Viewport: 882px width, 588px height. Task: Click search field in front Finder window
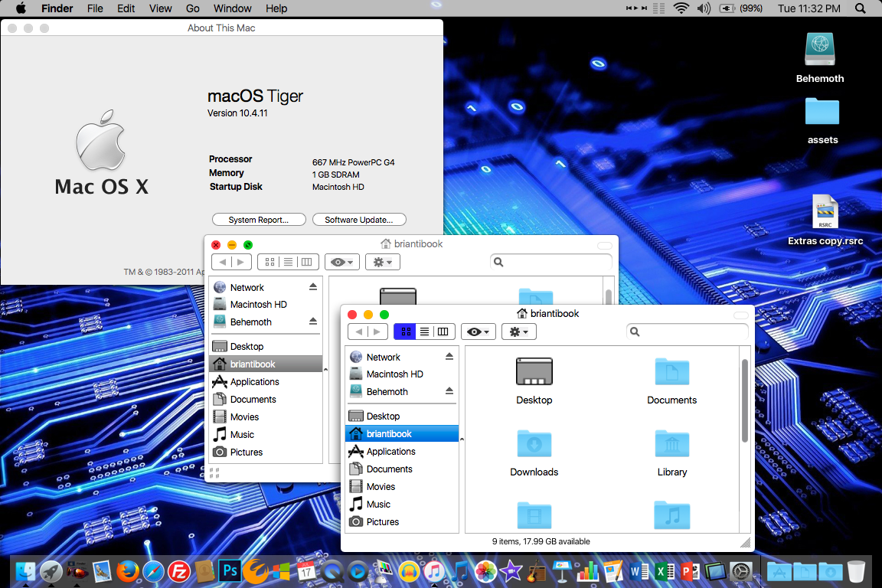[x=688, y=332]
